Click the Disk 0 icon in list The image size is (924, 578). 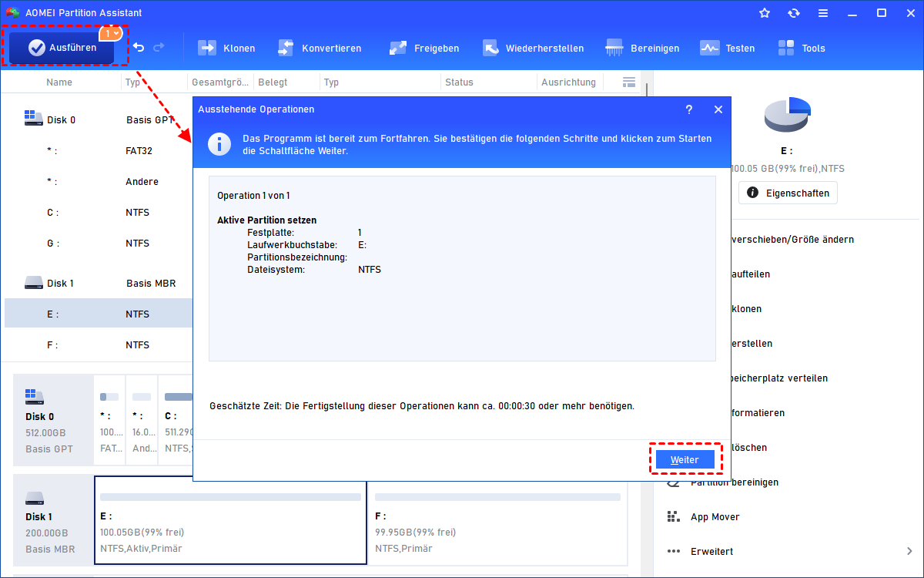tap(33, 119)
